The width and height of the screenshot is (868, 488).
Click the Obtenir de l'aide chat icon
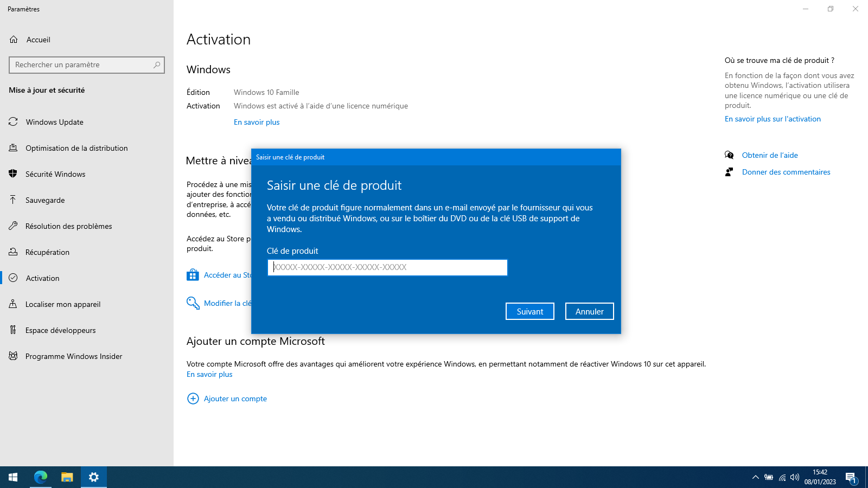[x=729, y=155]
